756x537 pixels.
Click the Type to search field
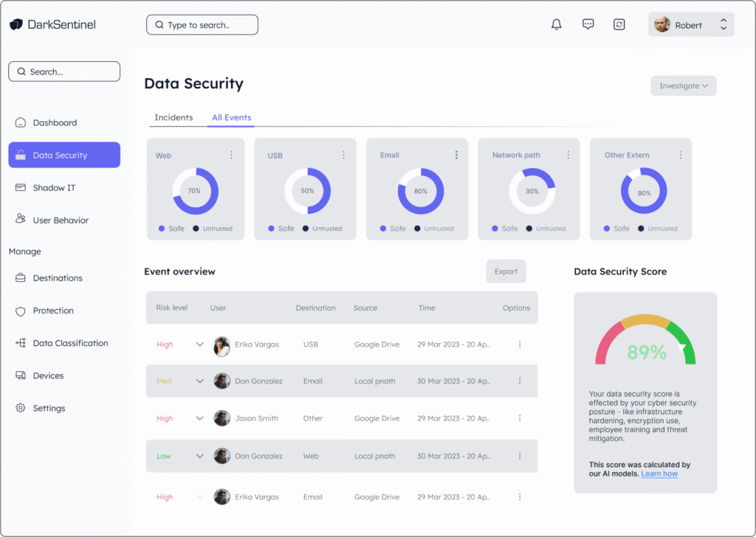[202, 25]
